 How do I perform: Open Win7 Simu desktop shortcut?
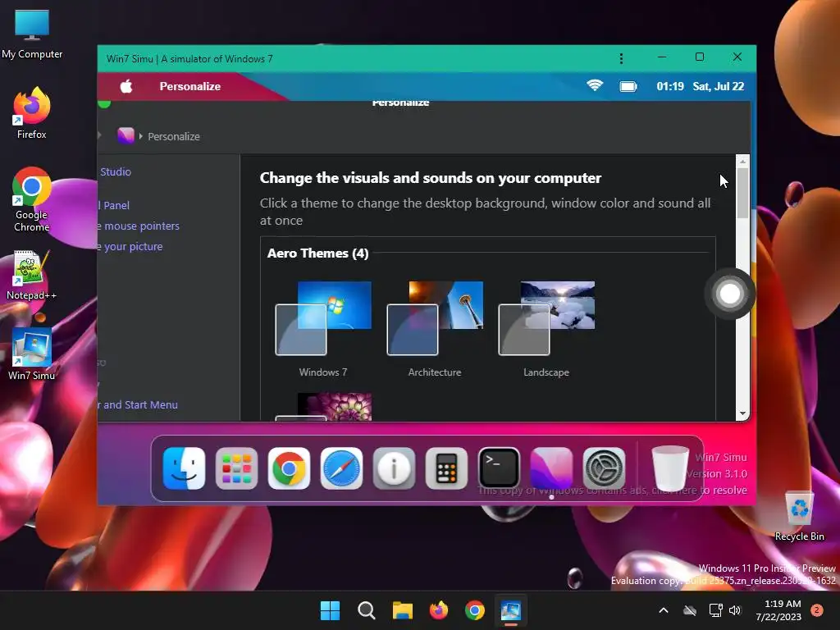[32, 354]
